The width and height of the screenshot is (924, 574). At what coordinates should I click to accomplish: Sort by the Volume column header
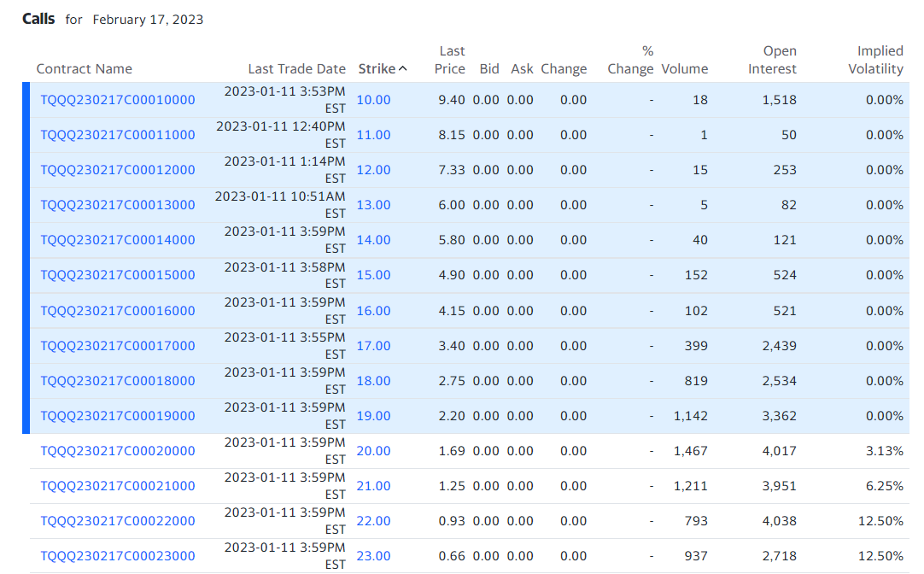[x=685, y=69]
